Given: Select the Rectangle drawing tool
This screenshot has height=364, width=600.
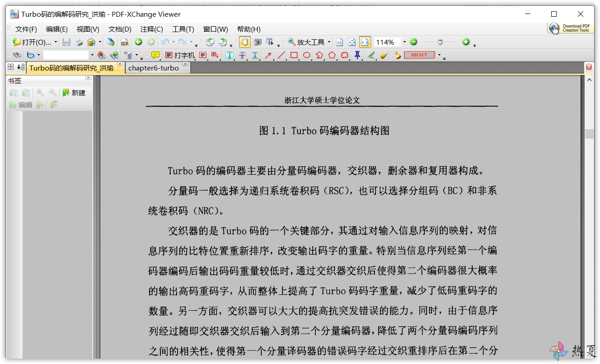Looking at the screenshot, I should 294,55.
